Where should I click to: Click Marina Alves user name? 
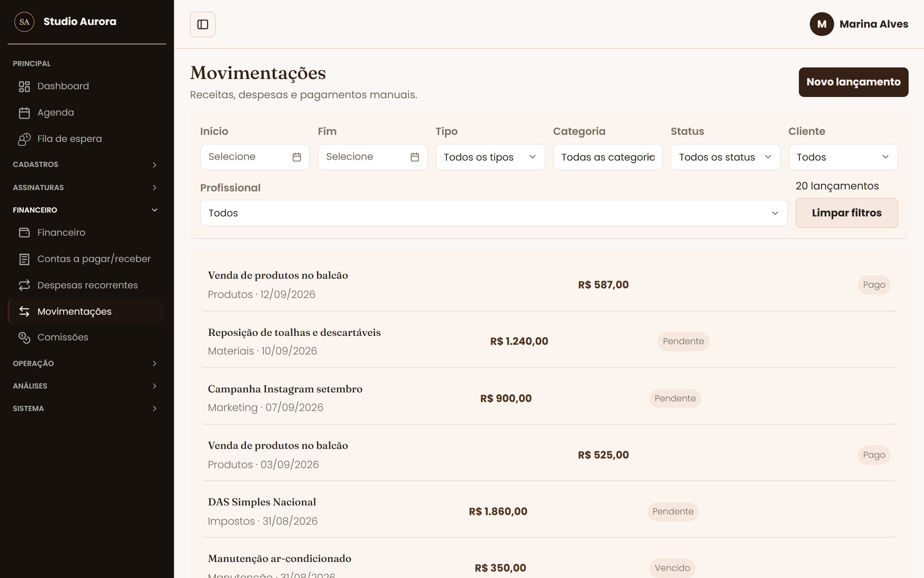pyautogui.click(x=874, y=24)
